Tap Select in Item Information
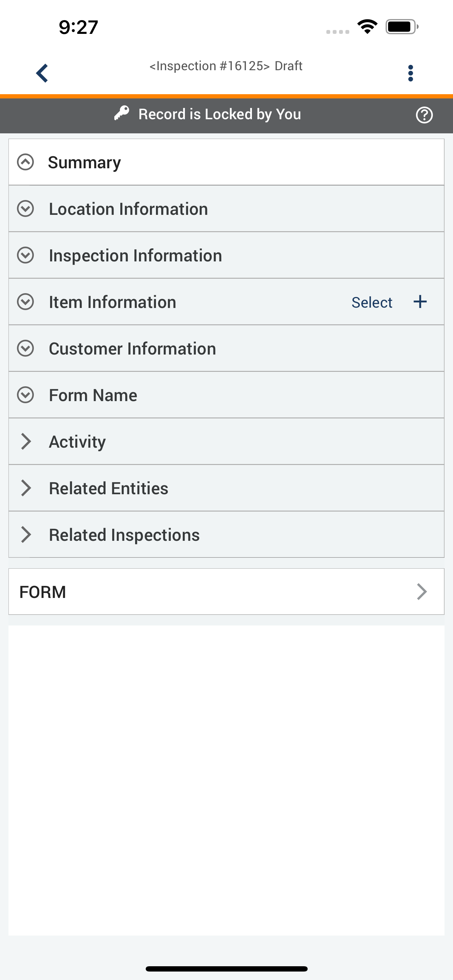This screenshot has height=980, width=453. coord(372,302)
